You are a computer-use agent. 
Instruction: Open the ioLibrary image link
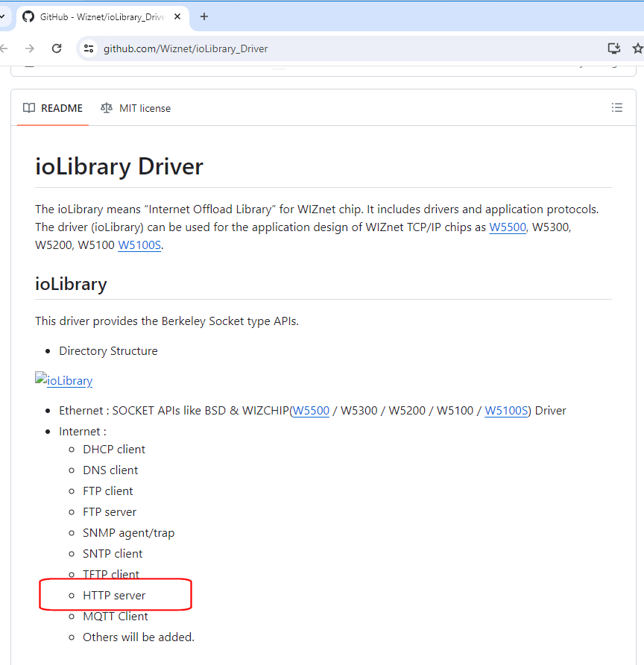tap(63, 380)
